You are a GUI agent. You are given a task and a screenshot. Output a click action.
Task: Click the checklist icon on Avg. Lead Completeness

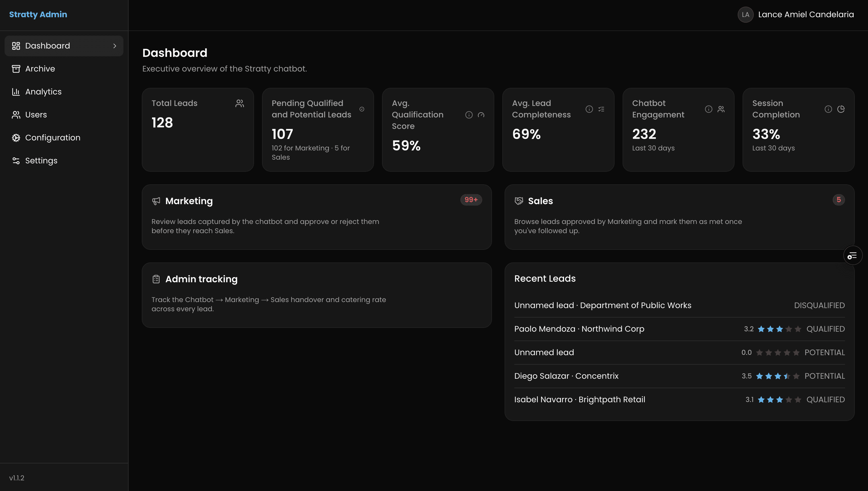click(601, 109)
